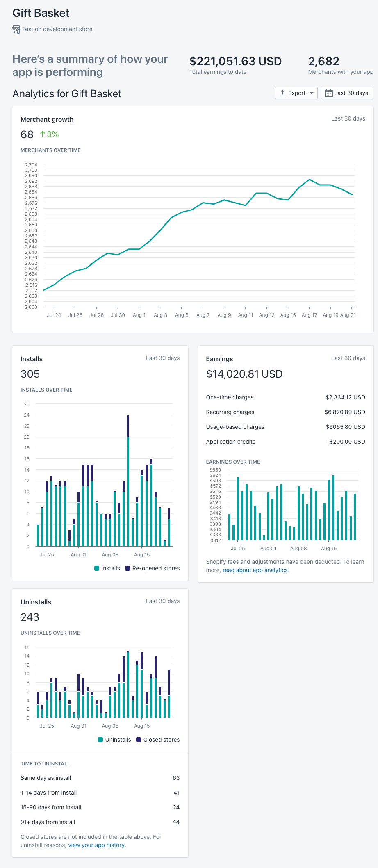The height and width of the screenshot is (868, 378).
Task: Click the TIME TO UNINSTALL section header
Action: pyautogui.click(x=45, y=764)
